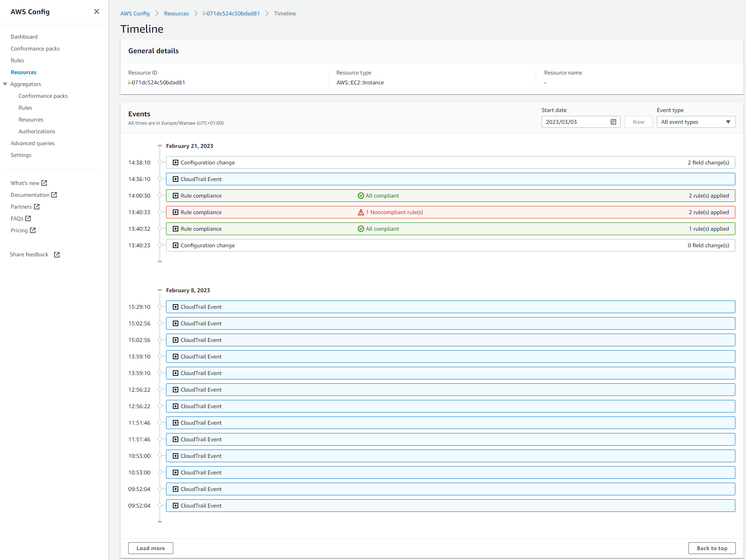This screenshot has height=560, width=746.
Task: Click the Back to top button
Action: [712, 548]
